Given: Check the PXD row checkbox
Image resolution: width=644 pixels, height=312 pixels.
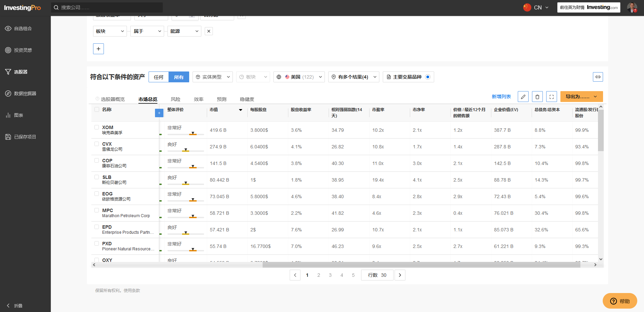Looking at the screenshot, I should click(97, 244).
